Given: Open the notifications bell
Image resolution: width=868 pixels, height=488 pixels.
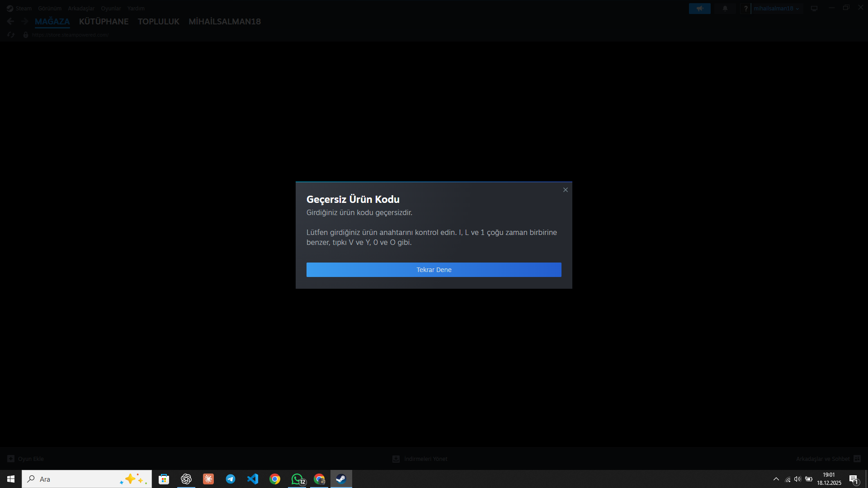Looking at the screenshot, I should [x=725, y=9].
